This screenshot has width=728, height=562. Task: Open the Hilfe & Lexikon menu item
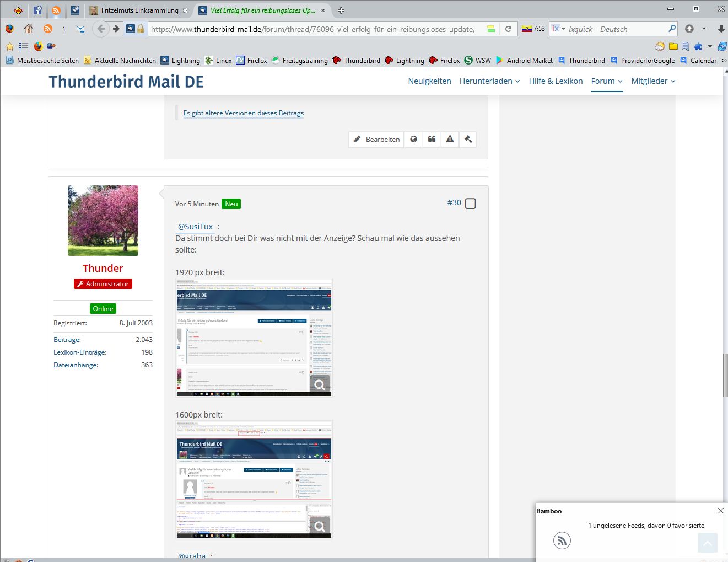pyautogui.click(x=556, y=81)
